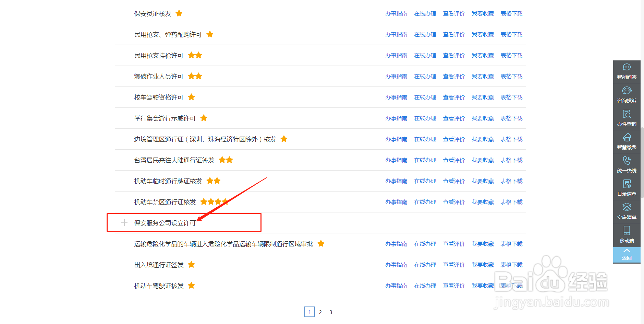Click 我要收藏 for 校车驾驶资格许可
The image size is (644, 324).
483,97
